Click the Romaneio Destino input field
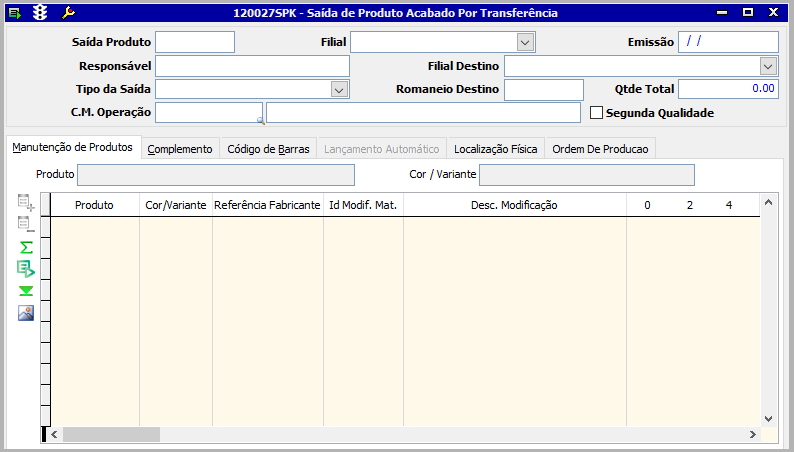 coord(544,90)
